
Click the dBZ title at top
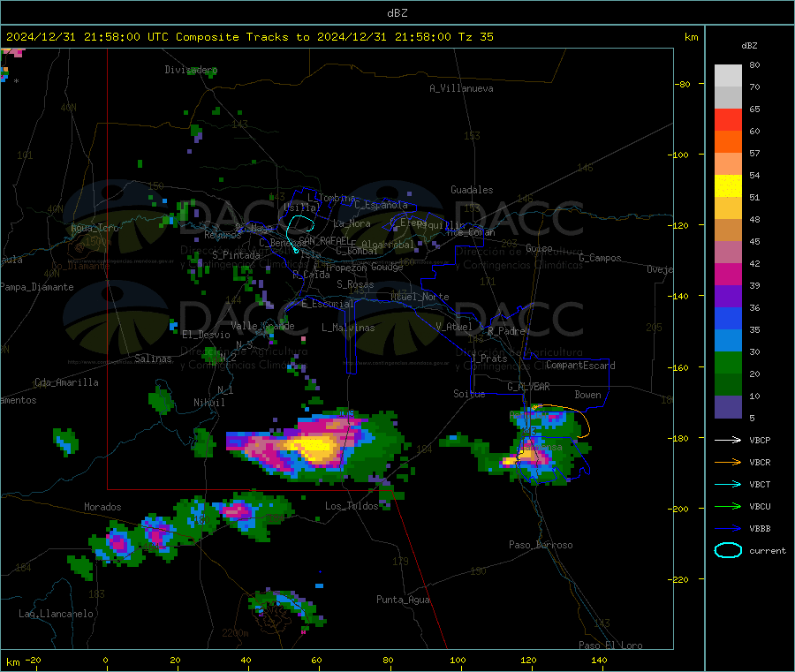(397, 13)
